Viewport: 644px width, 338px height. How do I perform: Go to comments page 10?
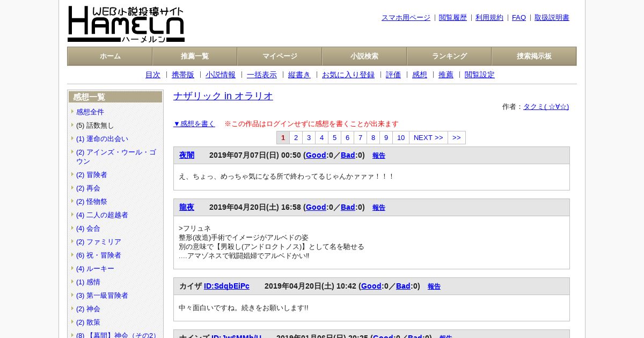point(401,138)
